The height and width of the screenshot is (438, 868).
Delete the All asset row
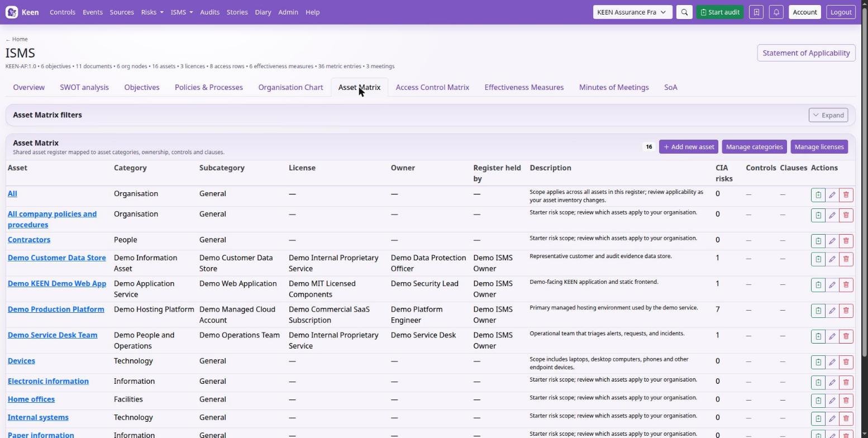(x=846, y=195)
